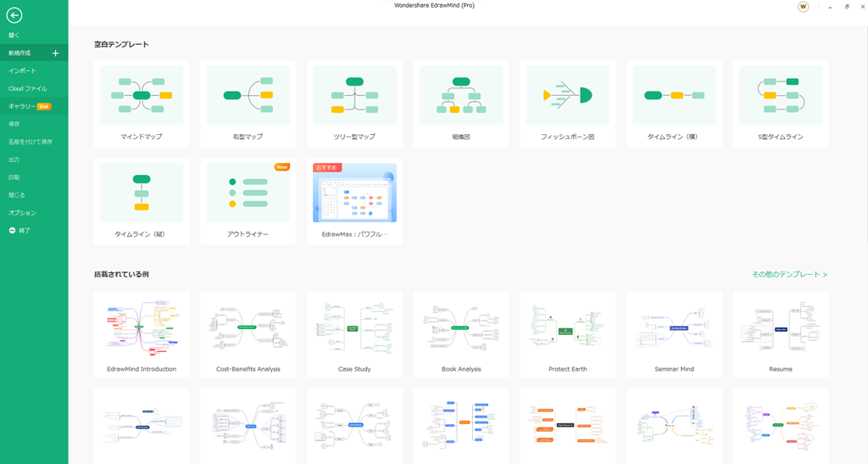Click 保存 in the sidebar
Viewport: 868px width, 464px height.
click(x=34, y=124)
